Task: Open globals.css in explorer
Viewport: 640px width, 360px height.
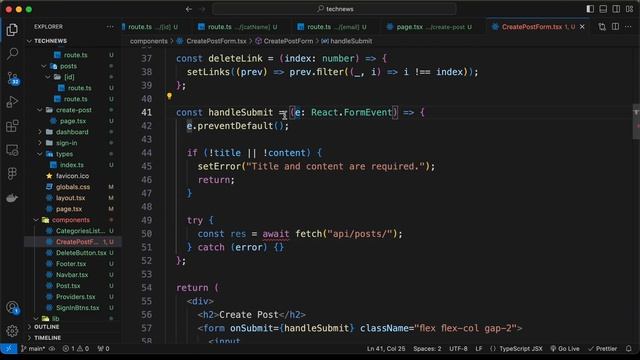Action: click(73, 187)
